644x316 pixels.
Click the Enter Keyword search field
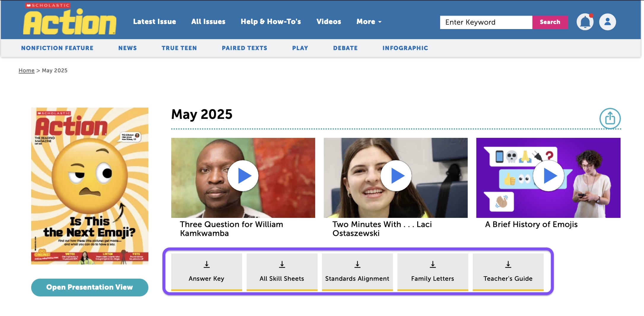coord(486,22)
